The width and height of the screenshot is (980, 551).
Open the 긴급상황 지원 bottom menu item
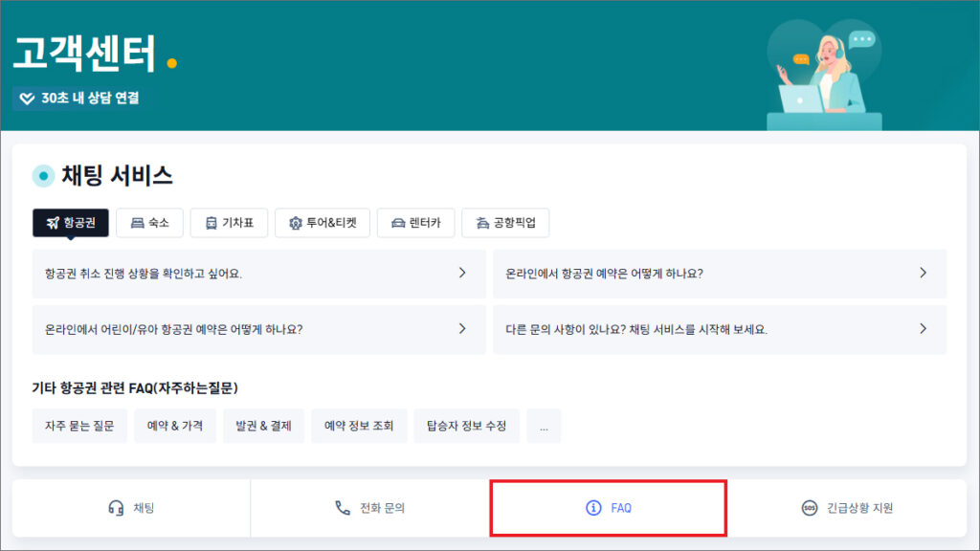pyautogui.click(x=848, y=508)
